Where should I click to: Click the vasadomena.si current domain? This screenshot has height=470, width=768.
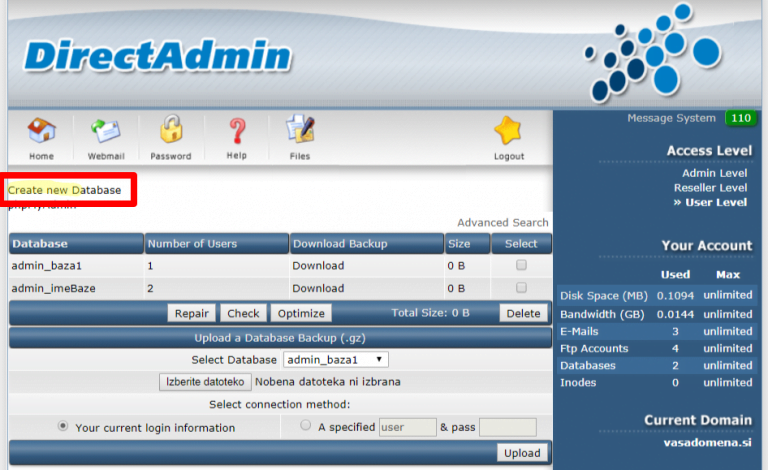[707, 443]
